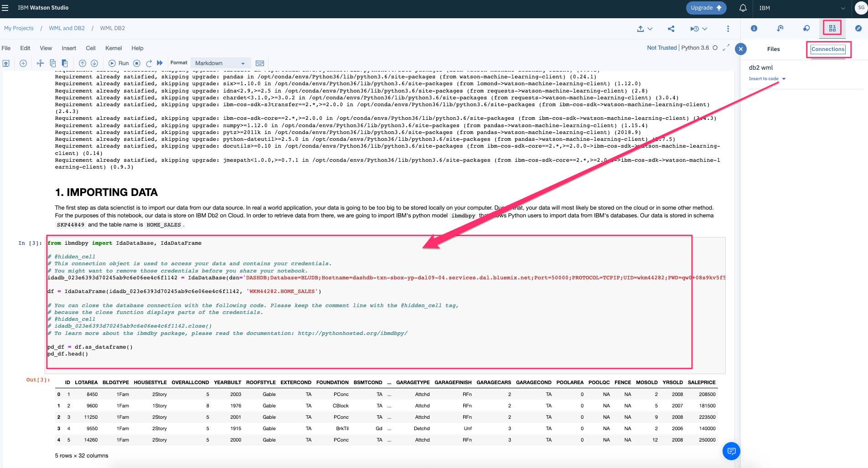Image resolution: width=868 pixels, height=468 pixels.
Task: Expand notebook to full-screen arrows icon
Action: tap(726, 47)
